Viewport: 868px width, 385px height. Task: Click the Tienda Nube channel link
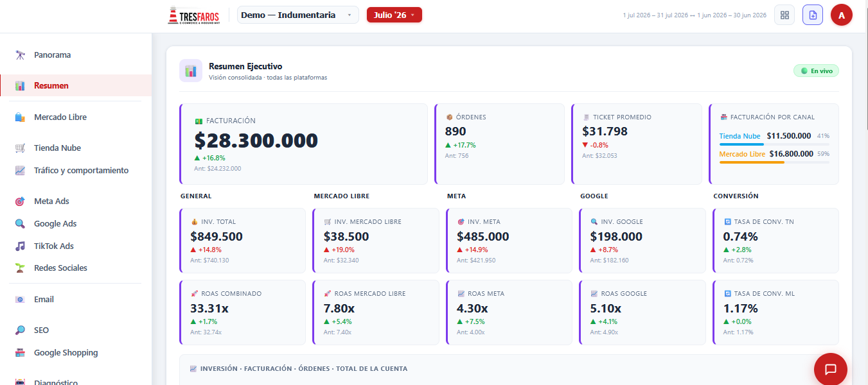(x=740, y=136)
